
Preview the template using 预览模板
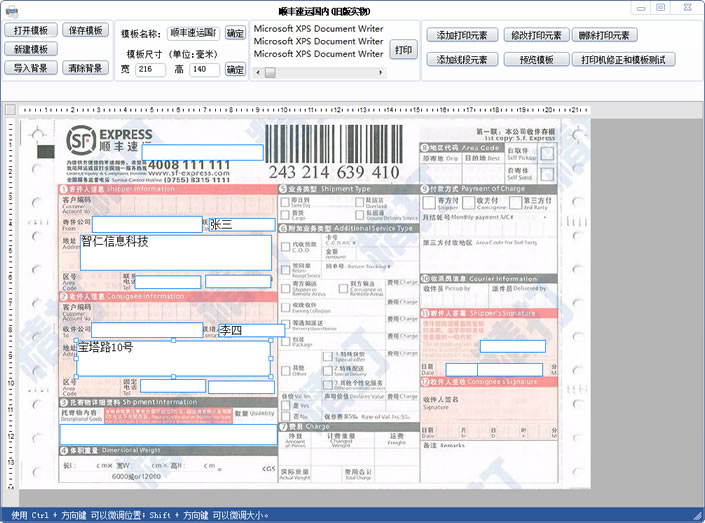coord(535,60)
